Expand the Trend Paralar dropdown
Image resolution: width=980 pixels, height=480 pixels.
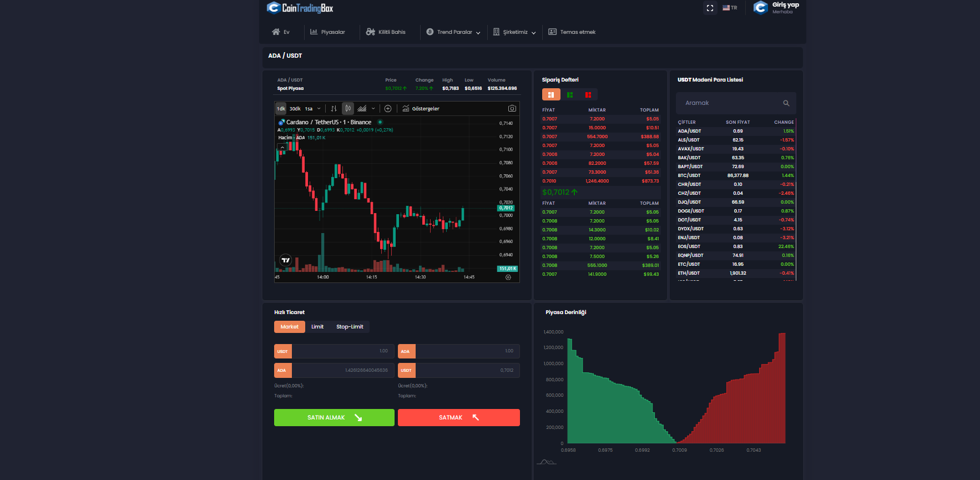point(453,32)
